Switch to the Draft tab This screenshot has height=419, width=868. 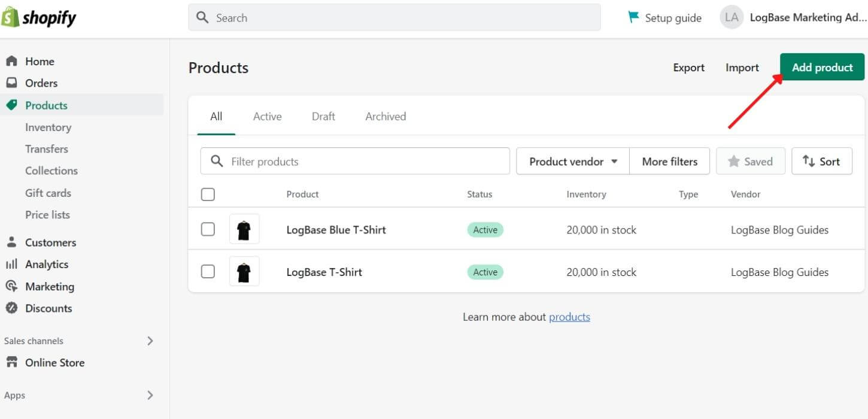coord(323,116)
